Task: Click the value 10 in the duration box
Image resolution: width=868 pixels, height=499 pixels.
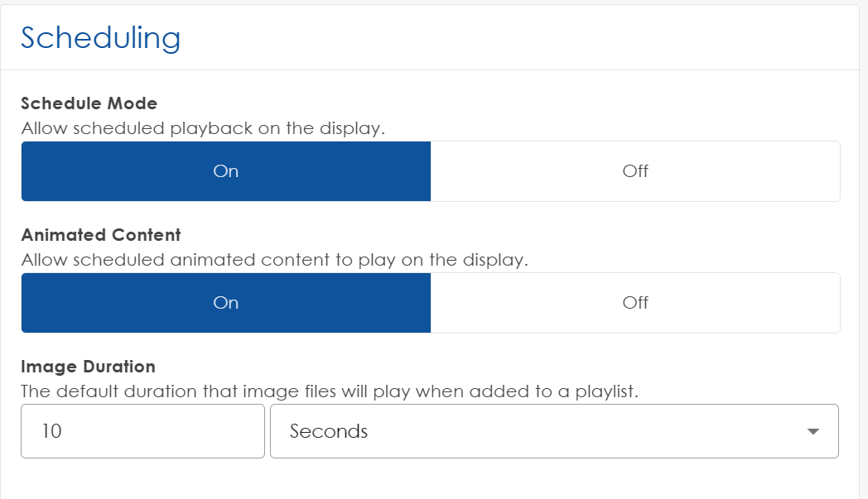Action: [x=51, y=432]
